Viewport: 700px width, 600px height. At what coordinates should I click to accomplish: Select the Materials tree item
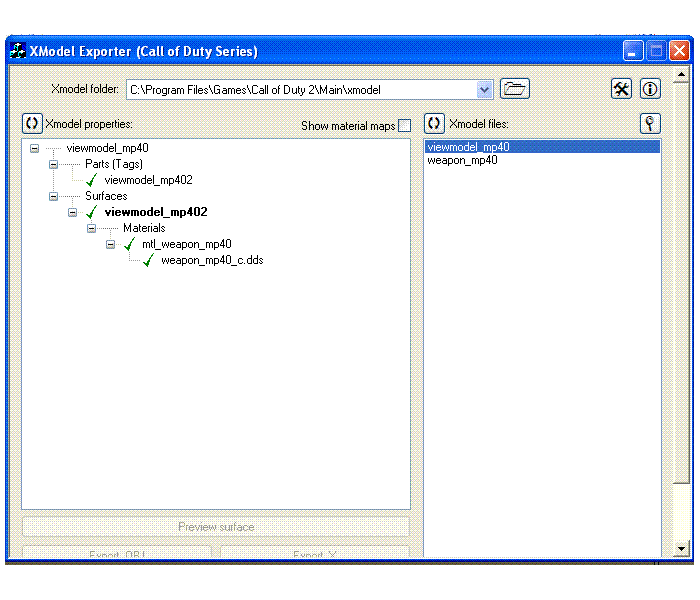click(x=144, y=228)
